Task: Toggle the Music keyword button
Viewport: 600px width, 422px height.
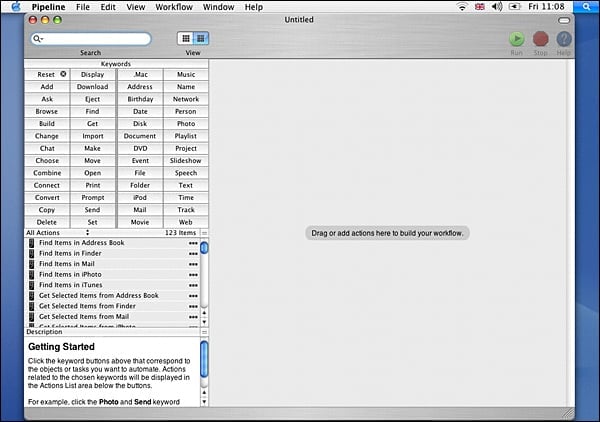Action: point(186,74)
